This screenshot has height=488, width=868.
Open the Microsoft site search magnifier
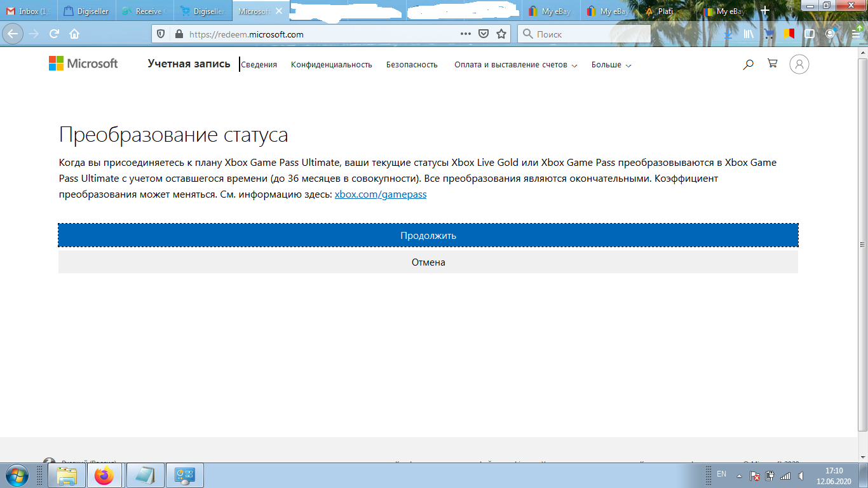pyautogui.click(x=749, y=64)
